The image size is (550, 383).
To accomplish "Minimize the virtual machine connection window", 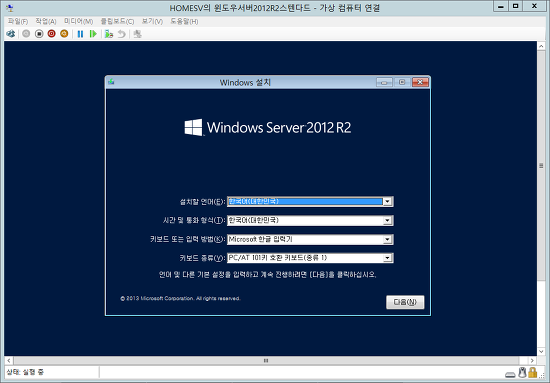I will pyautogui.click(x=501, y=6).
